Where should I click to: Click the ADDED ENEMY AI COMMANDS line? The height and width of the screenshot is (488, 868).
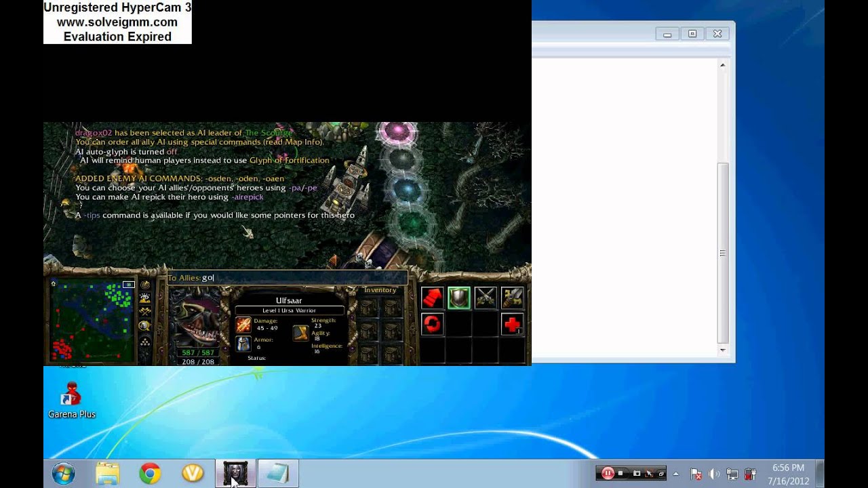click(180, 179)
